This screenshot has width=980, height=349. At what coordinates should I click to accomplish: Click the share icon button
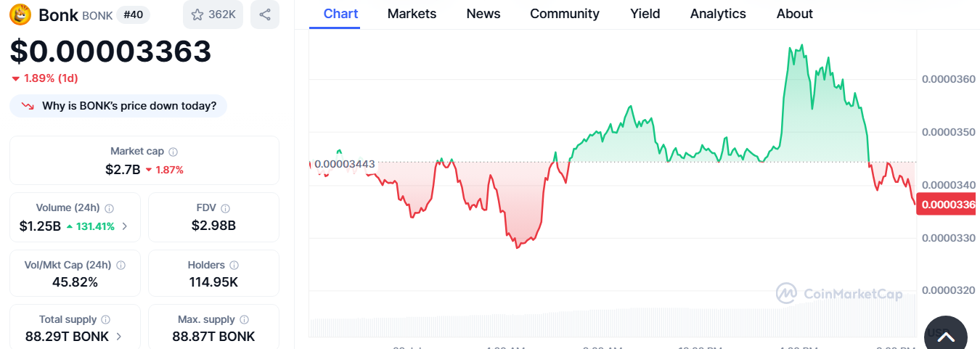pos(265,15)
